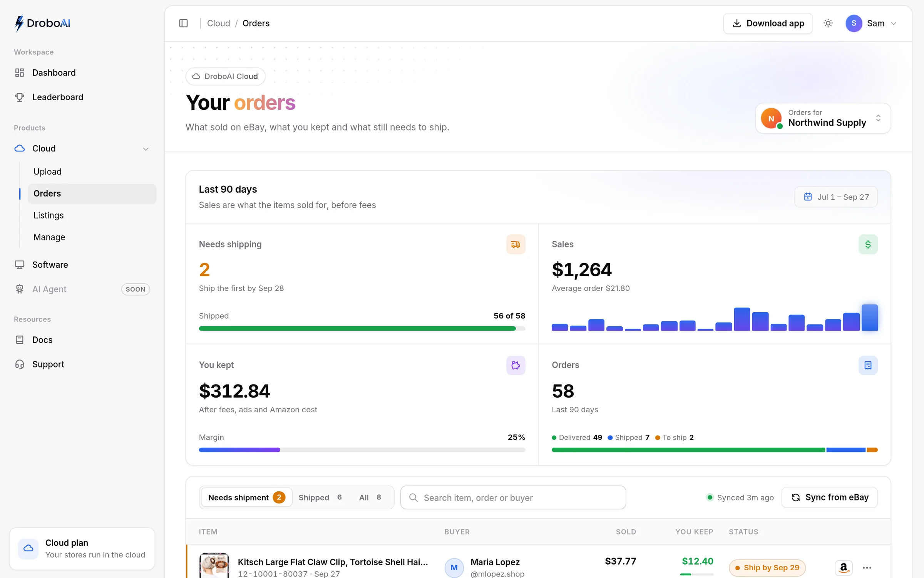Click Maria Lopez's M avatar
The height and width of the screenshot is (578, 924).
pos(454,568)
